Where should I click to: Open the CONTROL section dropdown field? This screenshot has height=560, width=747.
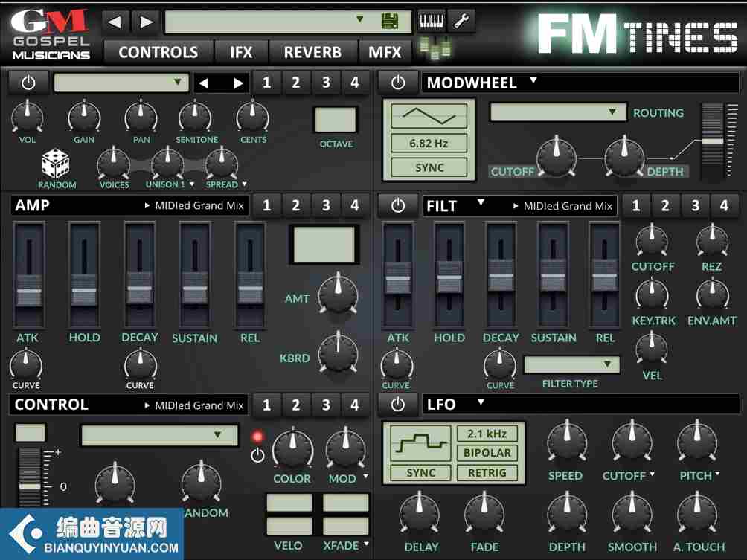[159, 435]
